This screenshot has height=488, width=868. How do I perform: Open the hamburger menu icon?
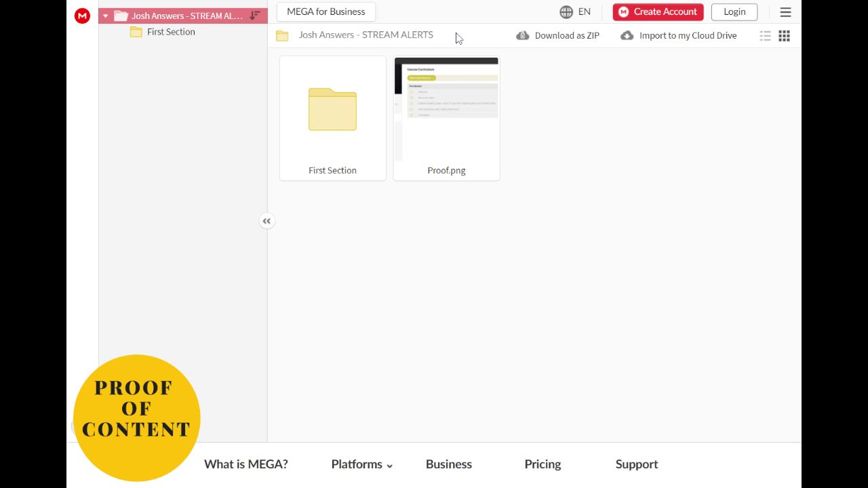[x=785, y=12]
